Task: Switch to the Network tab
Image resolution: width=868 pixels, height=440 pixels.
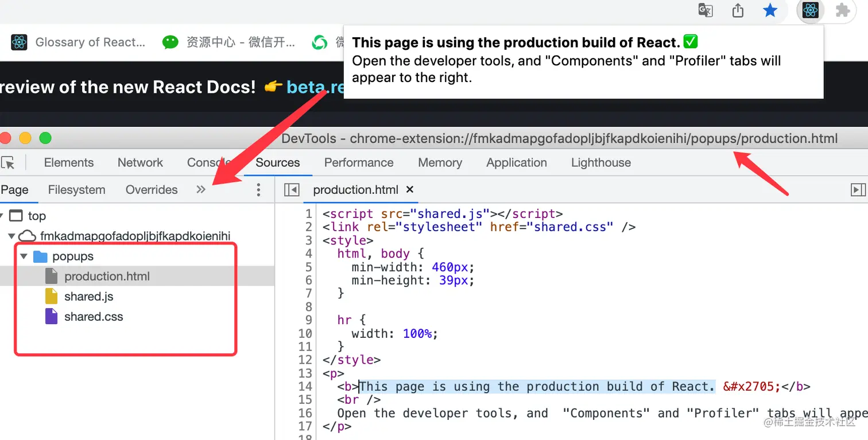Action: tap(140, 162)
